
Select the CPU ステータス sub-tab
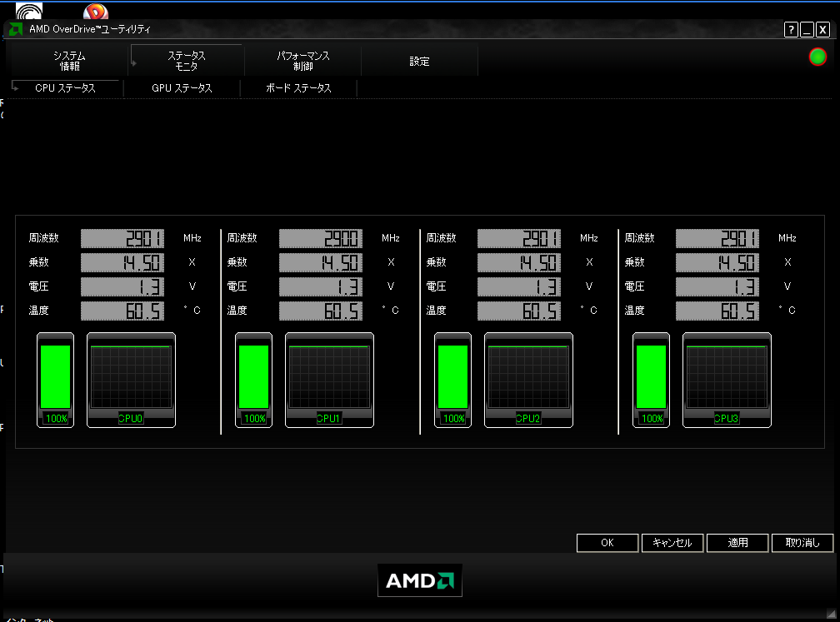point(65,87)
